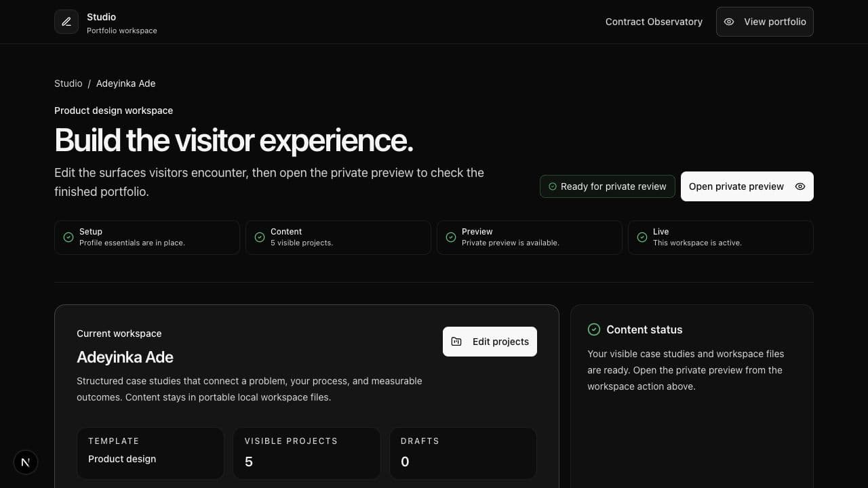Viewport: 868px width, 488px height.
Task: Select the Content step card
Action: 338,237
